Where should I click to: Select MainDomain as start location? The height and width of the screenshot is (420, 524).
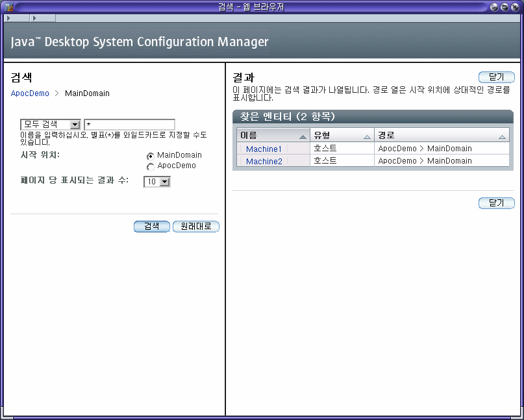point(151,156)
